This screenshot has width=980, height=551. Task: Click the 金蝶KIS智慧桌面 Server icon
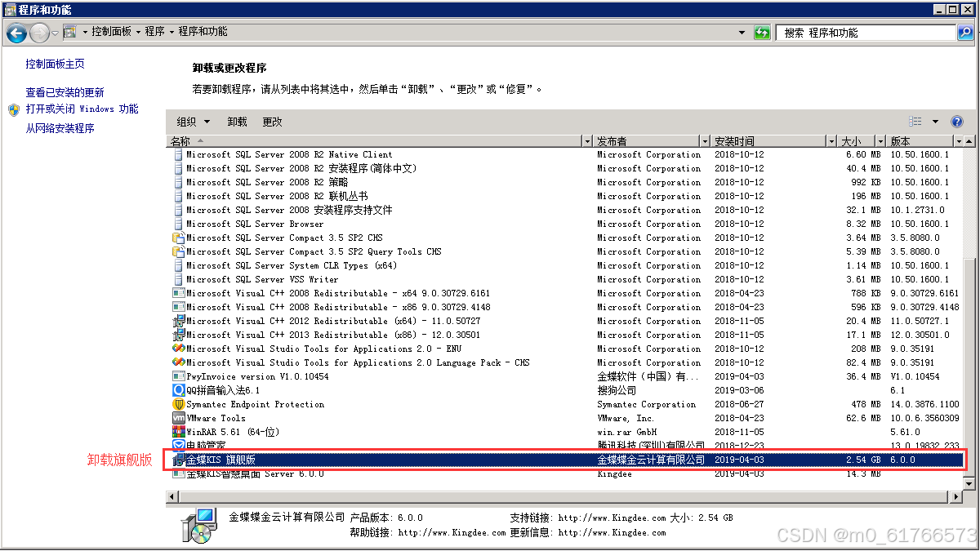click(x=179, y=473)
